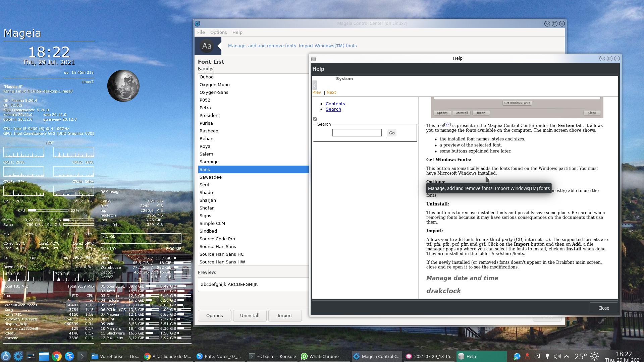Switch to 2021-07-29_18-15 image viewer task

pyautogui.click(x=430, y=356)
